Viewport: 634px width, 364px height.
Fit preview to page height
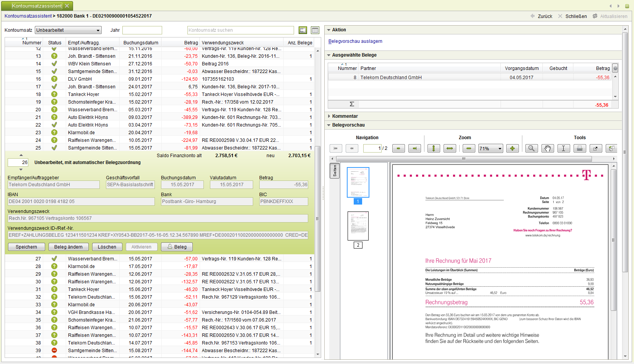click(x=434, y=148)
